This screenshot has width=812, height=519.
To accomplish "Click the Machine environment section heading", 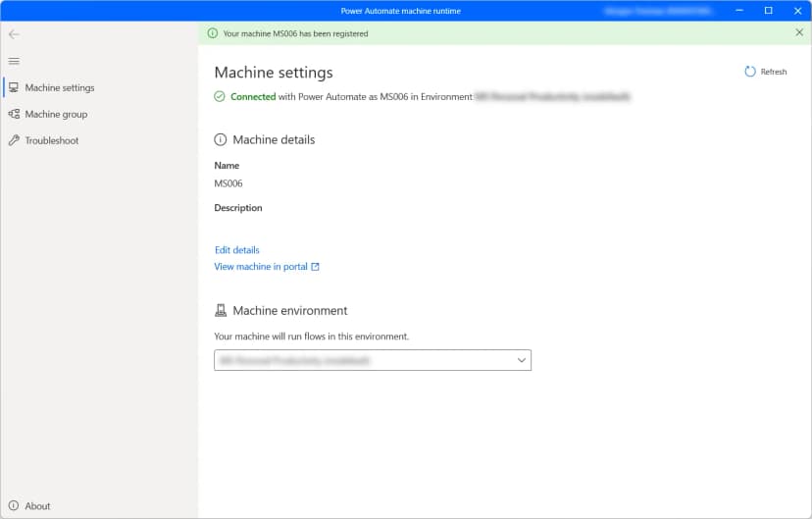I will tap(290, 310).
